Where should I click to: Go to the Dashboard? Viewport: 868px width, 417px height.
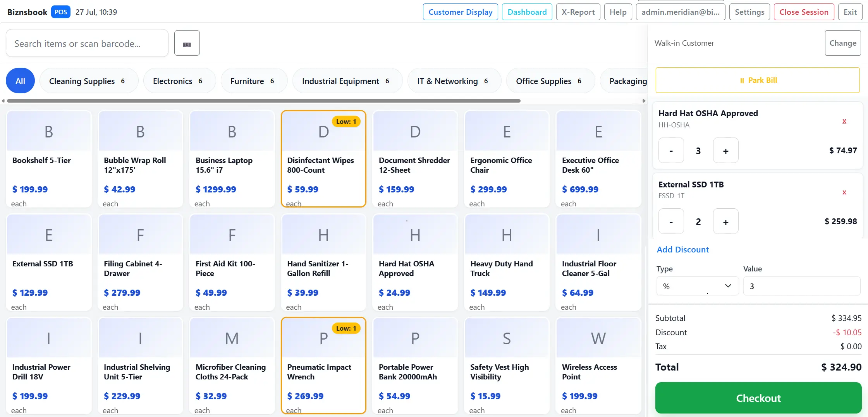(527, 12)
